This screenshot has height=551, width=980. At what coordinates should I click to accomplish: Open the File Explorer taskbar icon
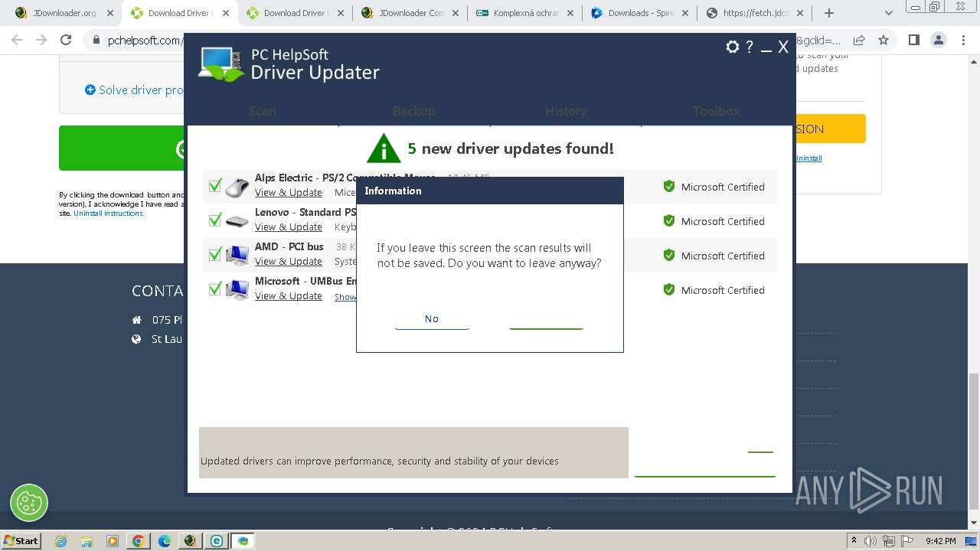pyautogui.click(x=87, y=541)
